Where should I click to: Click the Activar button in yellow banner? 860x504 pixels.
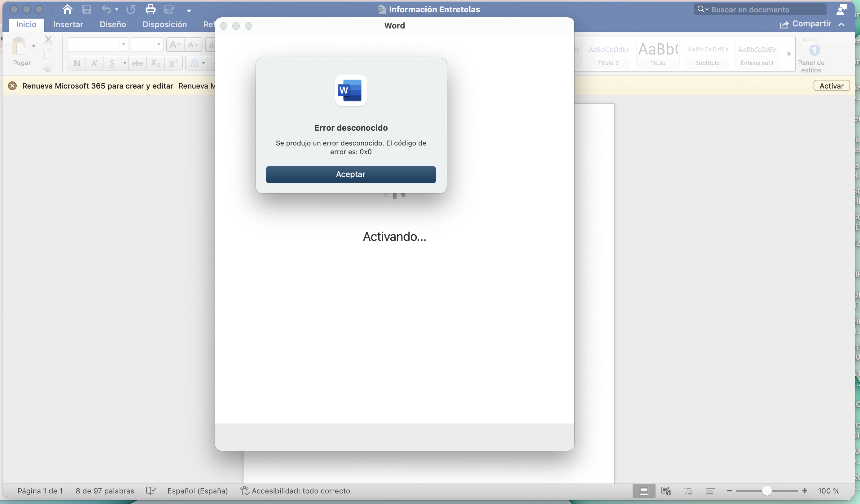tap(832, 85)
